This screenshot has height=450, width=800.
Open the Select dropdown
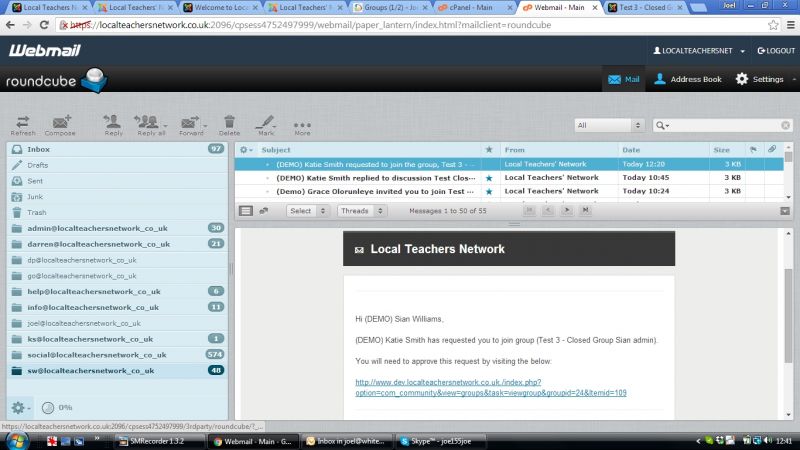(307, 211)
